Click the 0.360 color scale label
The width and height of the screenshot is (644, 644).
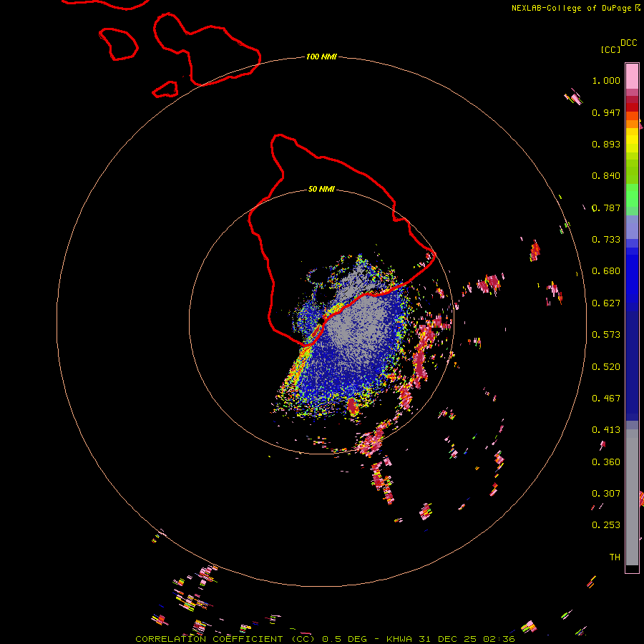(x=606, y=462)
